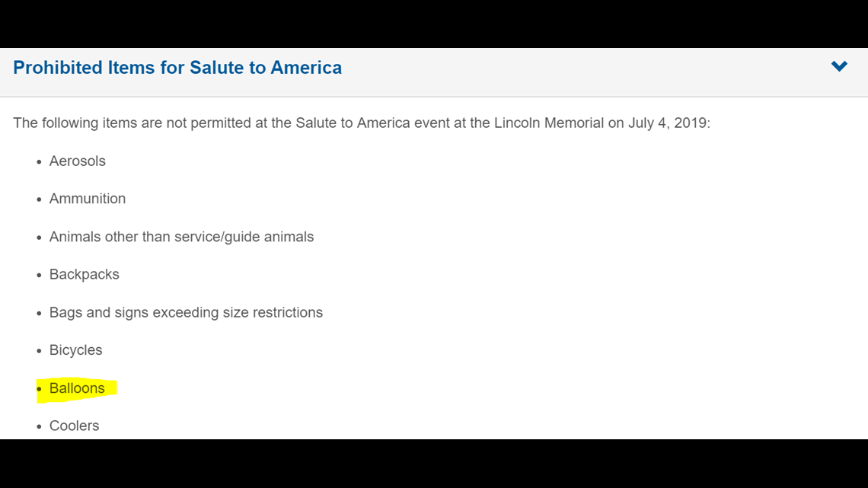Screen dimensions: 868x488
Task: Click the intro sentence mentioning Lincoln Memorial
Action: (x=362, y=123)
